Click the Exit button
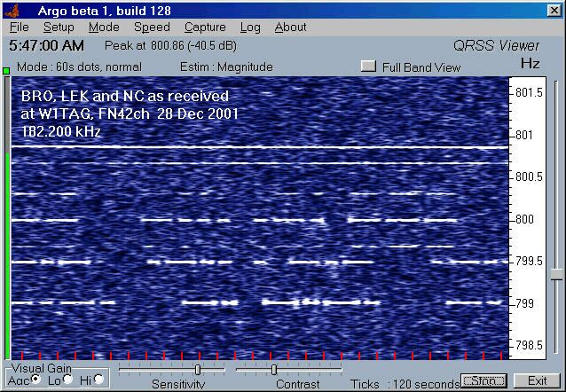The height and width of the screenshot is (392, 566). 536,380
